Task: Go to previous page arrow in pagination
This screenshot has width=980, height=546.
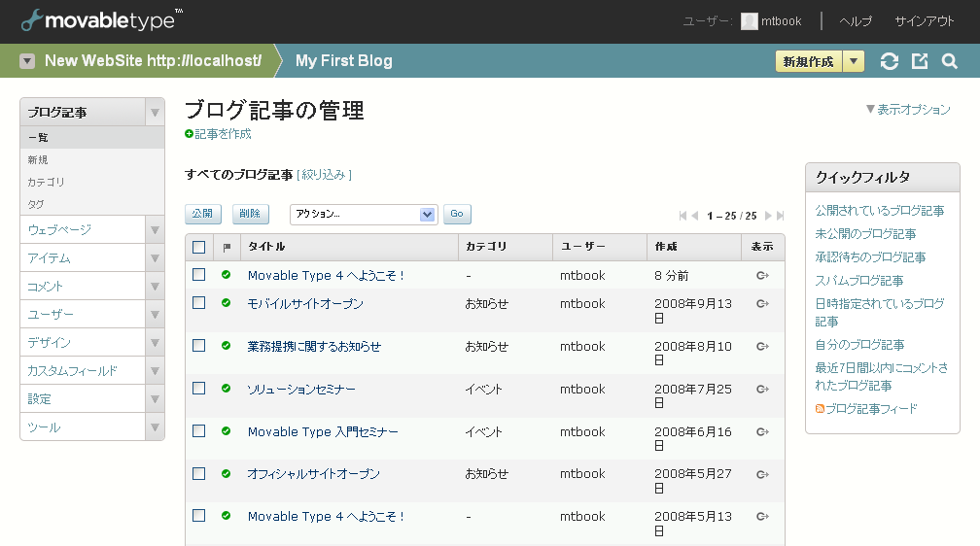Action: [x=694, y=216]
